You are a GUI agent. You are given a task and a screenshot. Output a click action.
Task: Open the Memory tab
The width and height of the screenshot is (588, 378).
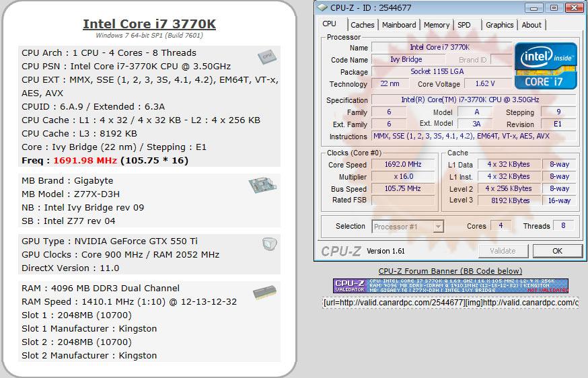click(437, 25)
